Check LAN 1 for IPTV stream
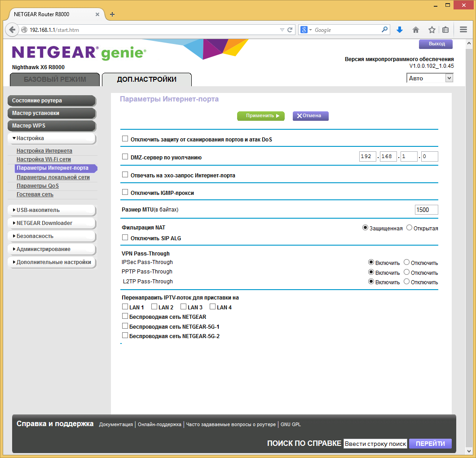The image size is (476, 458). click(125, 307)
